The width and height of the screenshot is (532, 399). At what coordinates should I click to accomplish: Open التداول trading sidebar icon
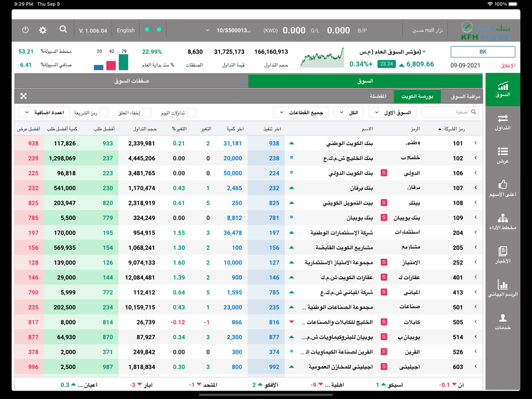tap(503, 122)
